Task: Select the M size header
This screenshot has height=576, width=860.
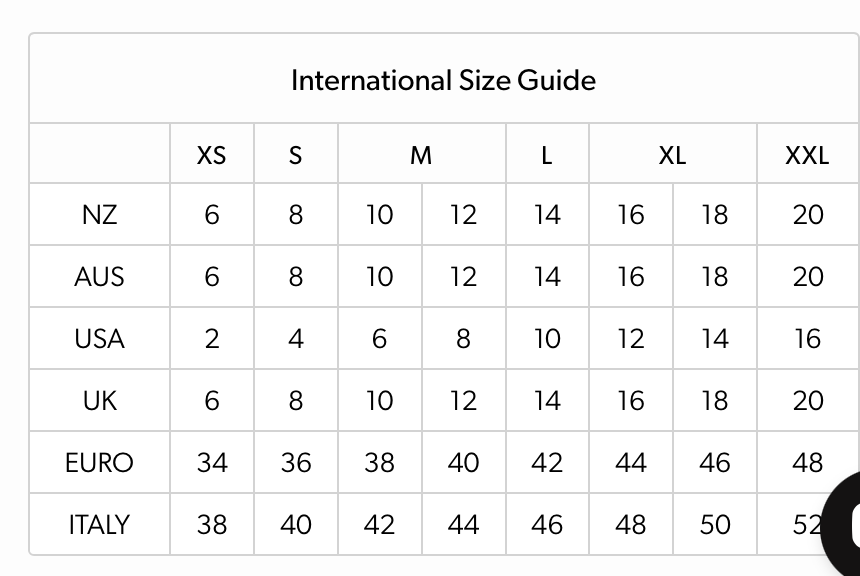Action: pyautogui.click(x=421, y=155)
